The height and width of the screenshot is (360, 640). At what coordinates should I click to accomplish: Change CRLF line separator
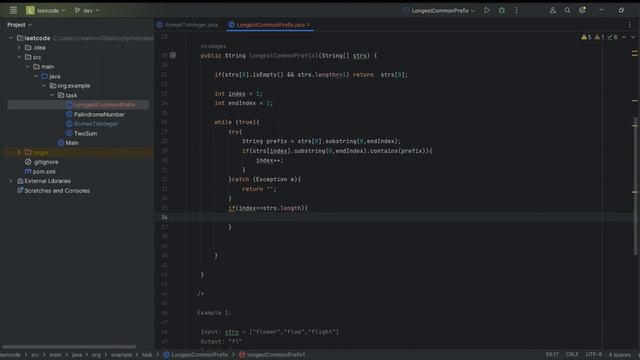coord(572,354)
